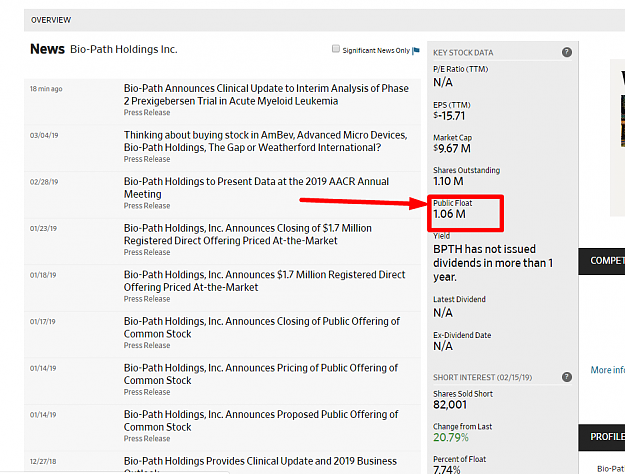Open Announces $1.7 Million Registered Direct Offering headline
Viewport: 625px width, 474px height.
click(x=264, y=281)
